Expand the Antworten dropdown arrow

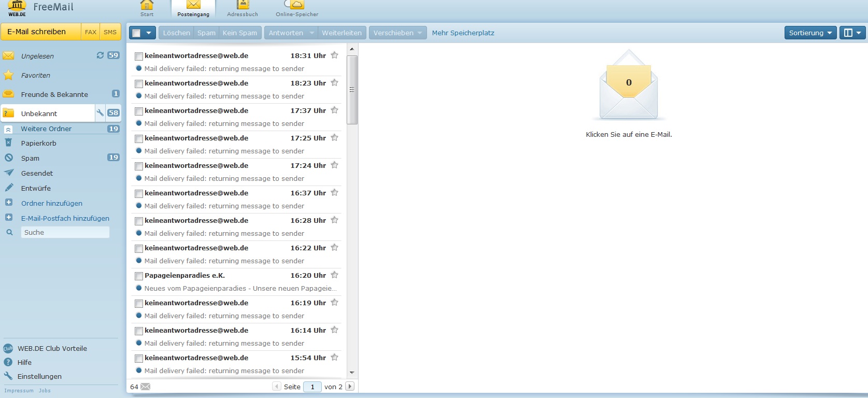[312, 33]
